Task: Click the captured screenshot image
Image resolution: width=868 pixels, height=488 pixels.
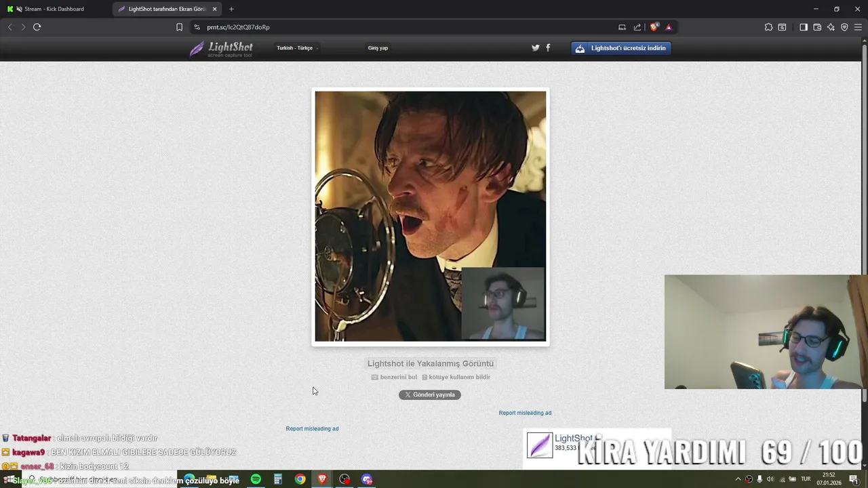Action: point(431,216)
